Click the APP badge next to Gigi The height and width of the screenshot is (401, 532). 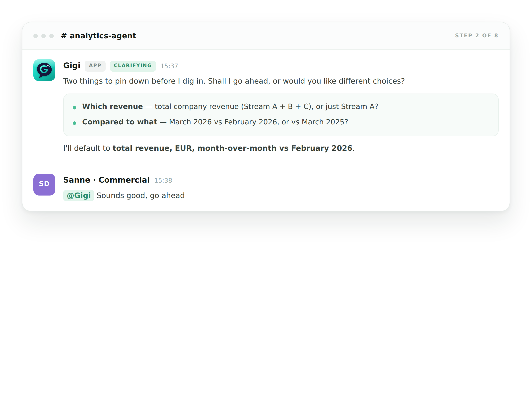click(95, 66)
